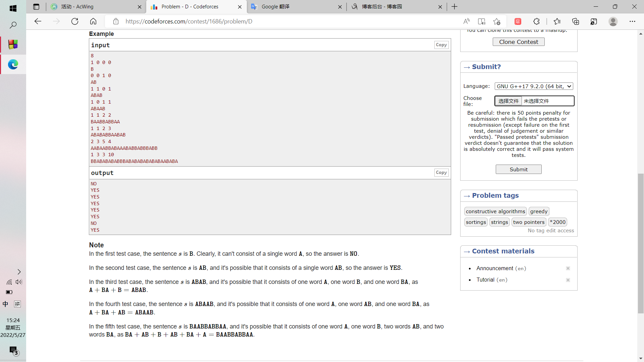Viewport: 644px width, 362px height.
Task: Open the Collections icon in toolbar
Action: tap(576, 21)
